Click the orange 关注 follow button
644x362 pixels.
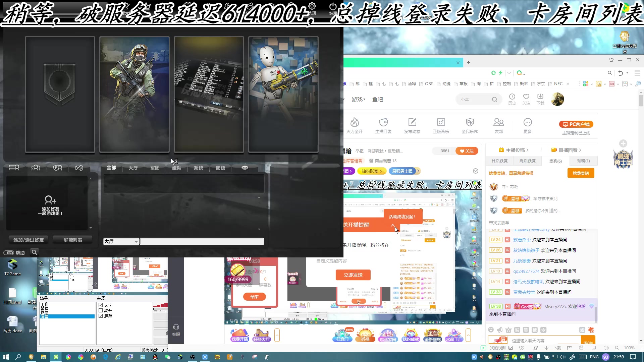[x=467, y=151]
